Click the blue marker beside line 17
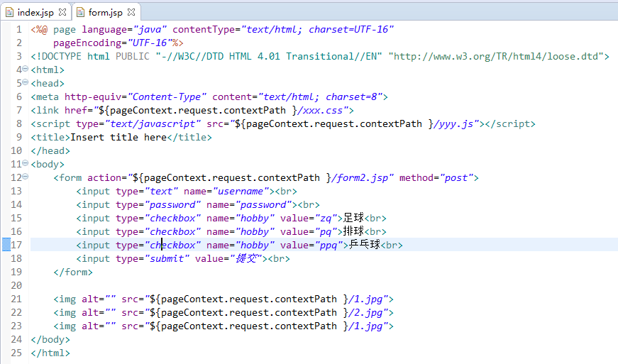 pos(6,245)
